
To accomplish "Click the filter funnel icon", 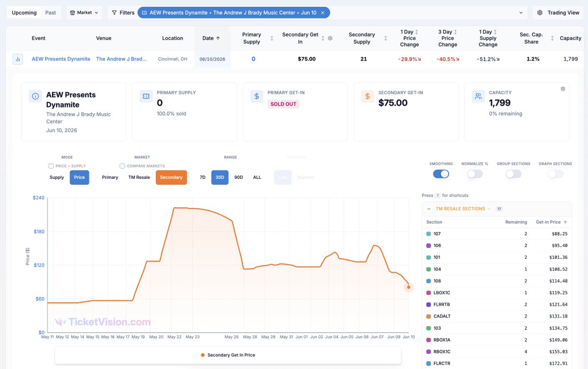I will [114, 13].
